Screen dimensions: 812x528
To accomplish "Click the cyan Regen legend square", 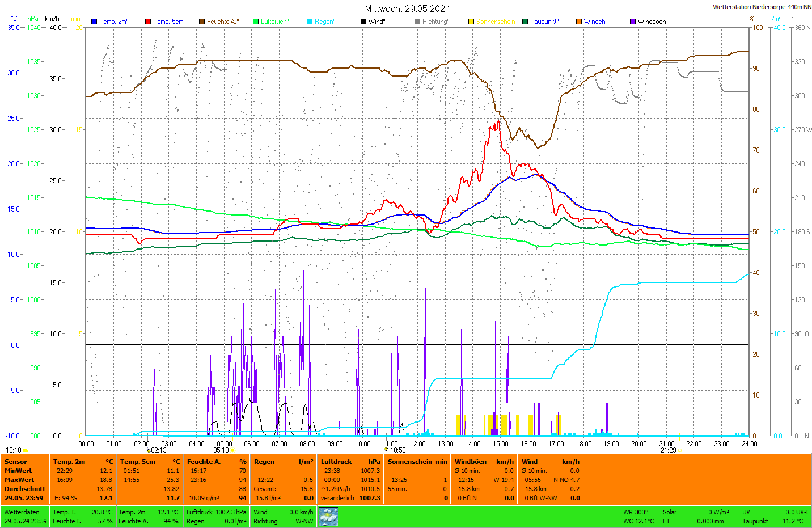I will click(x=310, y=22).
